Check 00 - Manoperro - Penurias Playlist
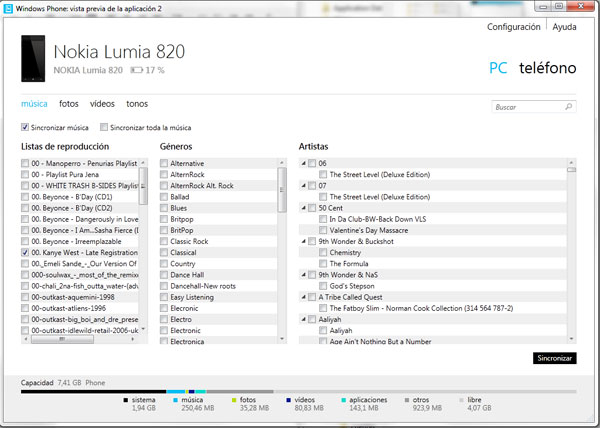Viewport: 600px width, 428px height. tap(25, 163)
